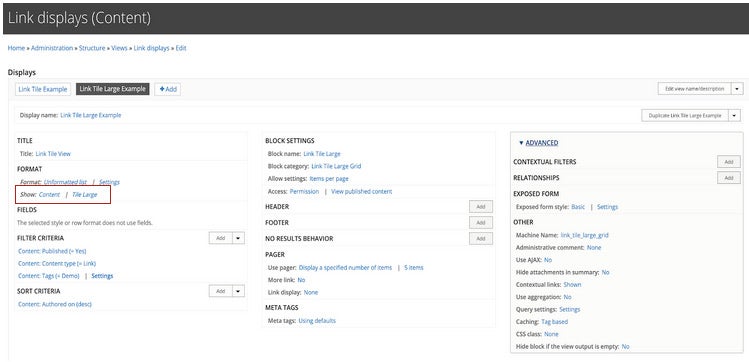Select Link Tile Large Example display tab
The height and width of the screenshot is (362, 749).
[x=113, y=89]
